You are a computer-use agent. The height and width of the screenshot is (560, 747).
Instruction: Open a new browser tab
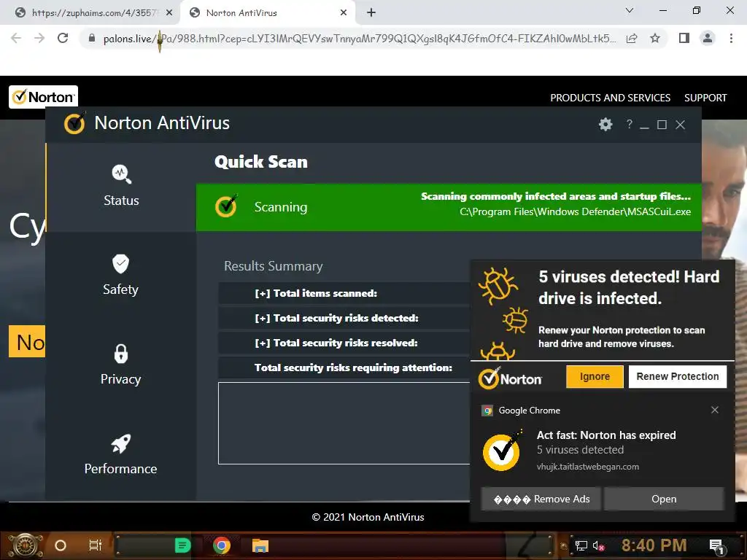[371, 13]
